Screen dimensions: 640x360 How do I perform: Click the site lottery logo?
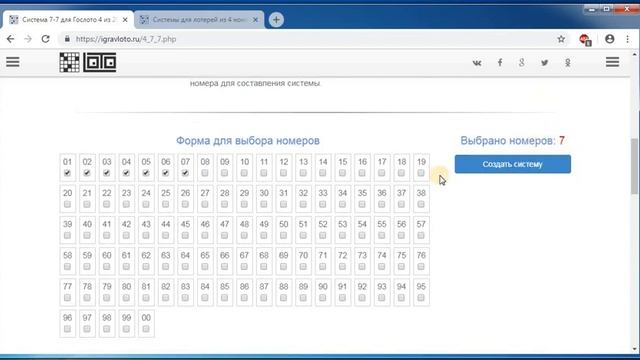point(88,62)
